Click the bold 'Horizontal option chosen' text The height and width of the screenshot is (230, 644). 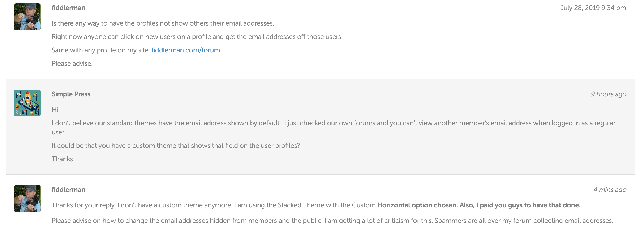tap(417, 205)
